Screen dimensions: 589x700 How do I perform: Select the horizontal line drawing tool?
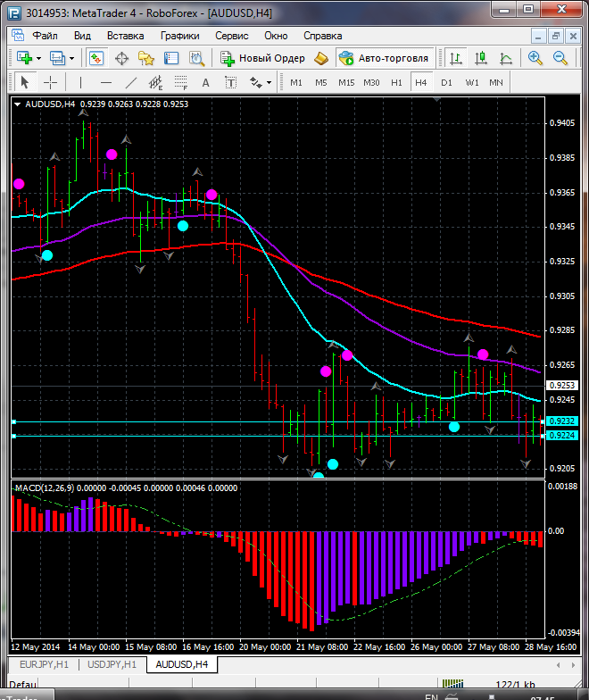(105, 82)
